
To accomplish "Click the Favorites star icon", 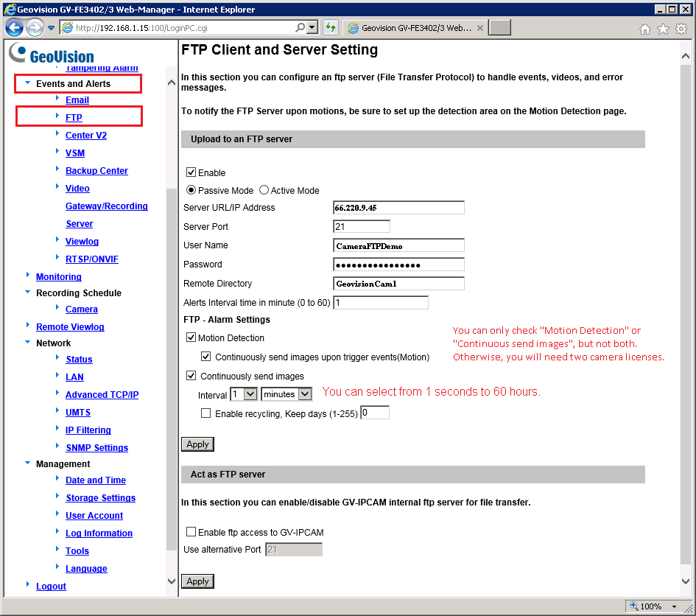I will [x=663, y=29].
